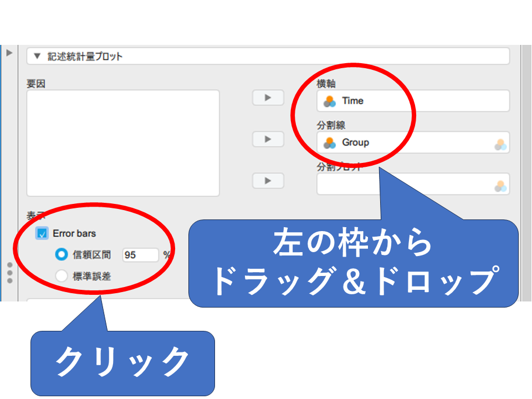Select the 信頼区間 radio button

pyautogui.click(x=62, y=254)
